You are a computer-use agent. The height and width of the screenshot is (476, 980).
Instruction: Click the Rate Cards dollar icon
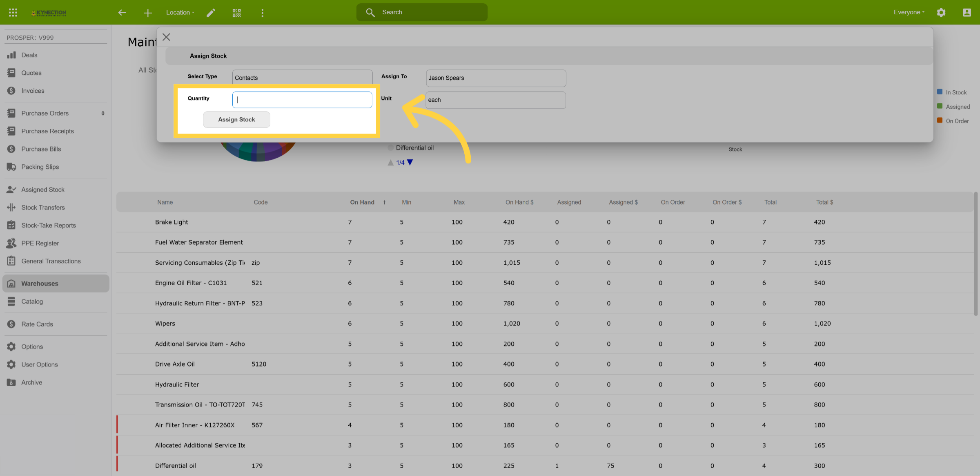click(x=11, y=324)
